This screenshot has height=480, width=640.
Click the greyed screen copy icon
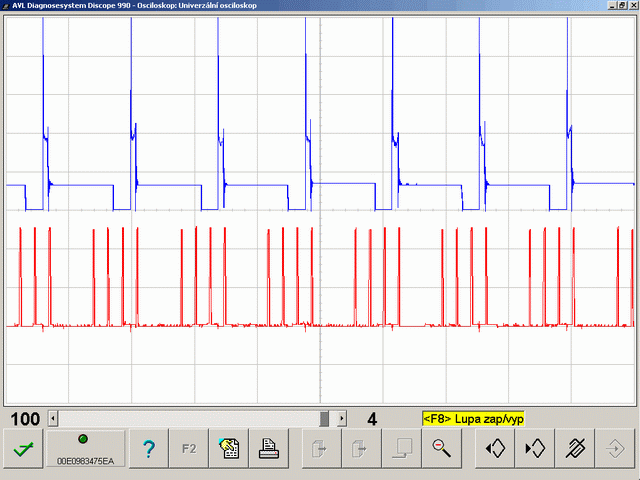402,448
